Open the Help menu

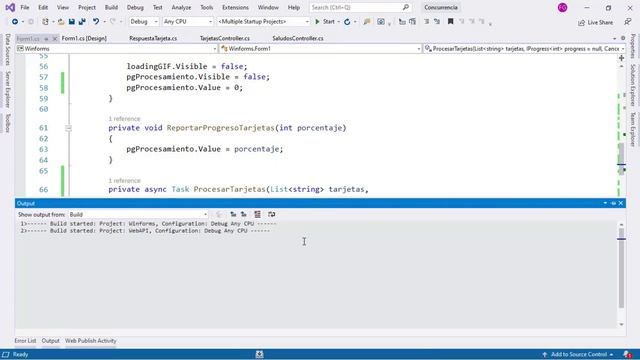(x=294, y=7)
